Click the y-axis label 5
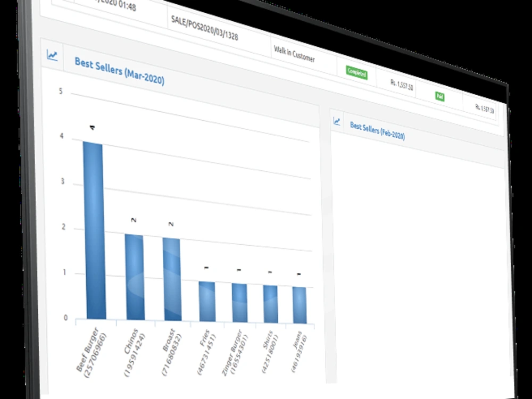The image size is (532, 399). point(61,91)
